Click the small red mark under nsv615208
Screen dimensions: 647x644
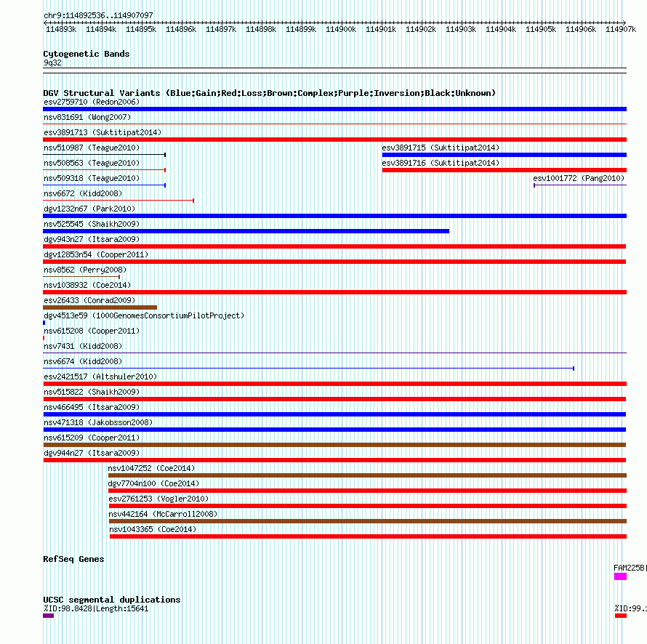(x=44, y=338)
